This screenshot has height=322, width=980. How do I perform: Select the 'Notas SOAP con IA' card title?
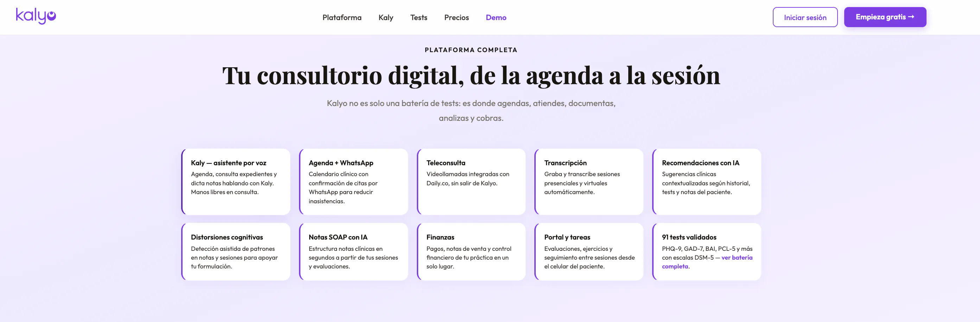coord(338,237)
